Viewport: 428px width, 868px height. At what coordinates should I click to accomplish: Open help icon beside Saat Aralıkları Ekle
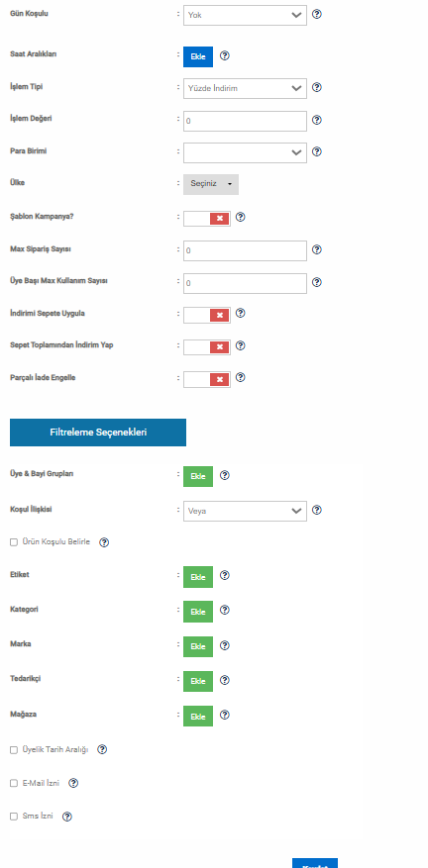[225, 55]
